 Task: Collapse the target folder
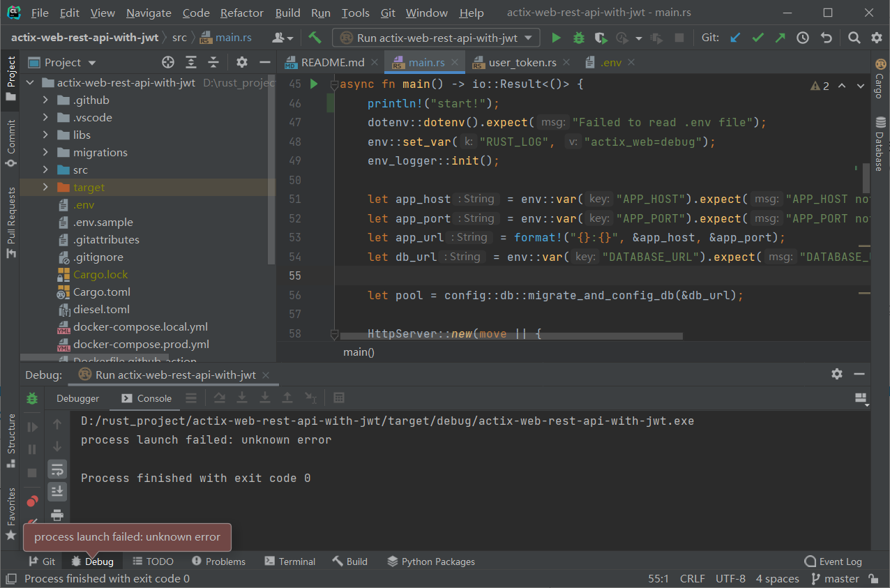(45, 187)
